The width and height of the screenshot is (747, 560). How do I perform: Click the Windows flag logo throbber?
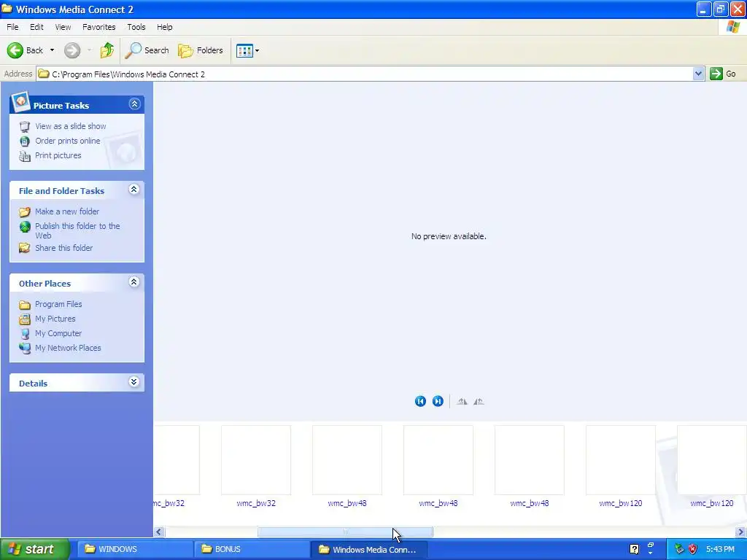(733, 27)
